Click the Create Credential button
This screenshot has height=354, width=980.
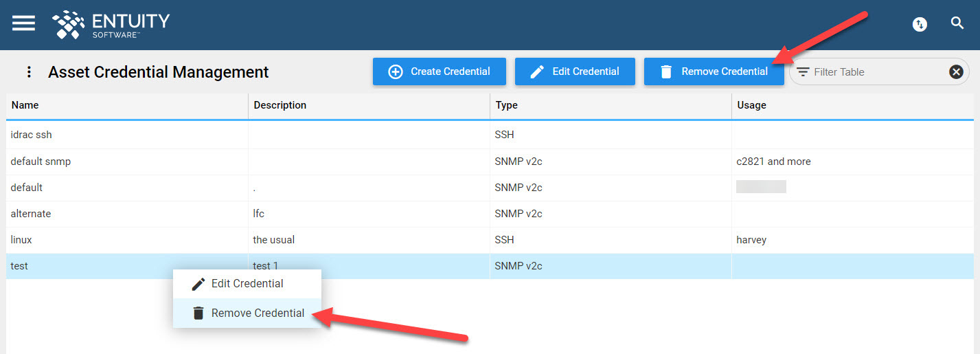440,71
